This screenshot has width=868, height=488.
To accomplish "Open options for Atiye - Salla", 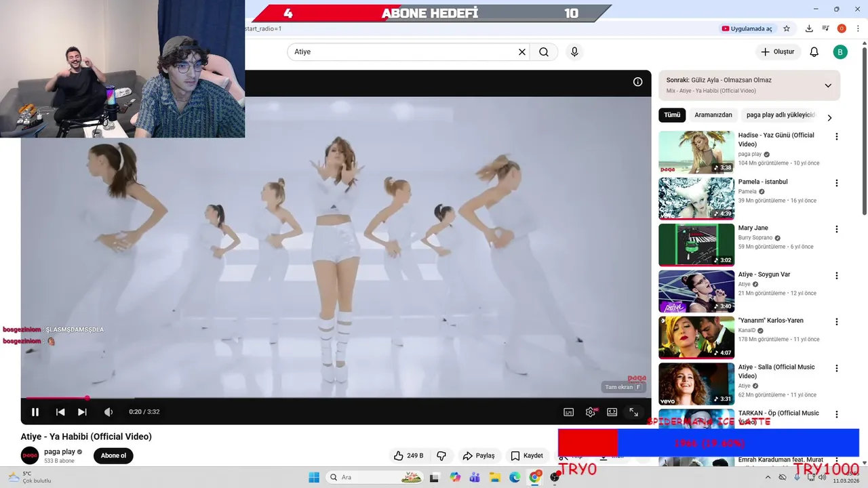I will [836, 368].
